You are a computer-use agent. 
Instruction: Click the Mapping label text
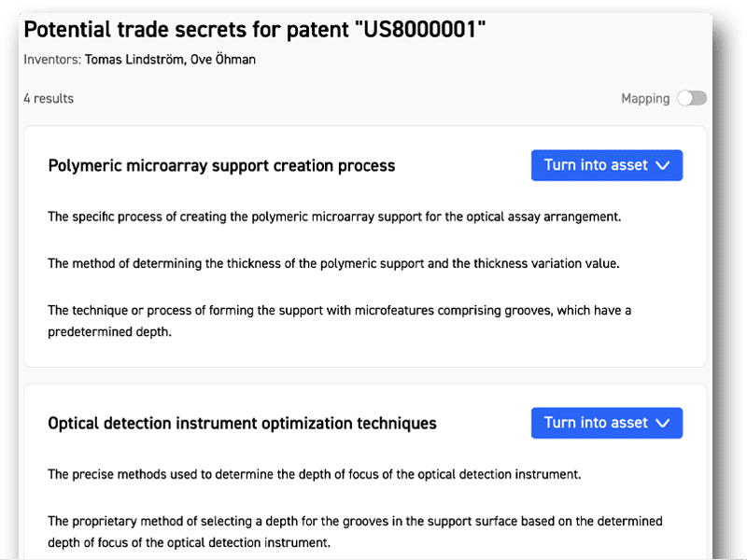click(x=645, y=99)
